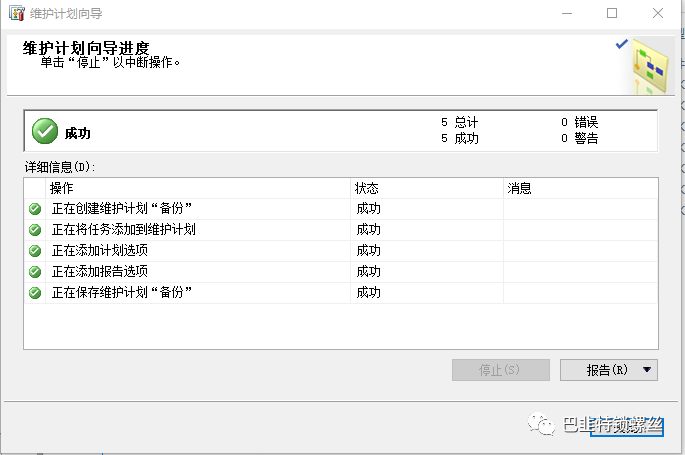Close the maintenance plan wizard window

point(658,13)
